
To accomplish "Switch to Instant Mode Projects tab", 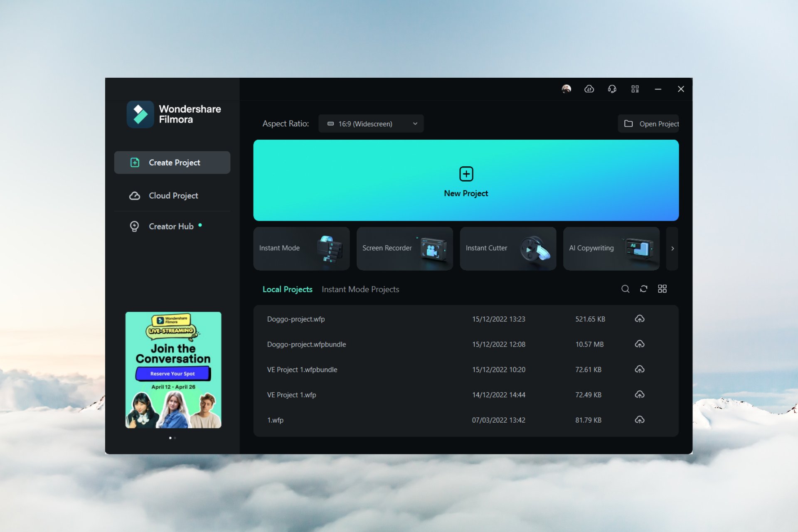I will (x=360, y=289).
